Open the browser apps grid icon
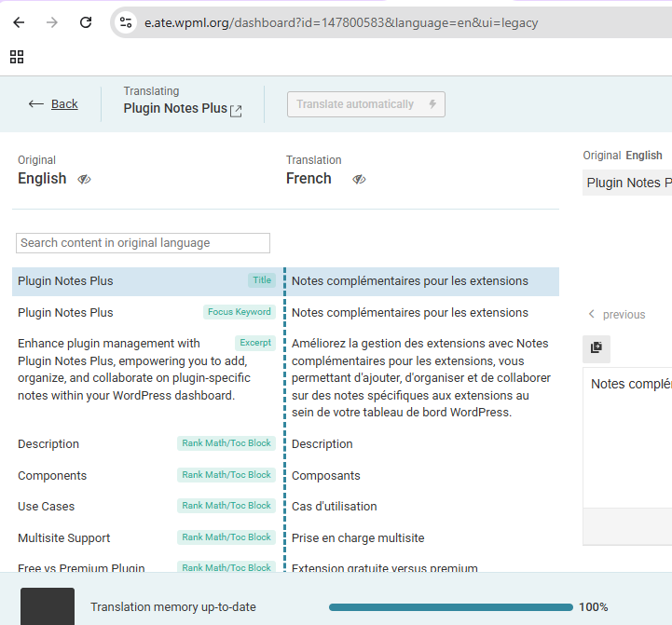672x625 pixels. click(x=17, y=57)
